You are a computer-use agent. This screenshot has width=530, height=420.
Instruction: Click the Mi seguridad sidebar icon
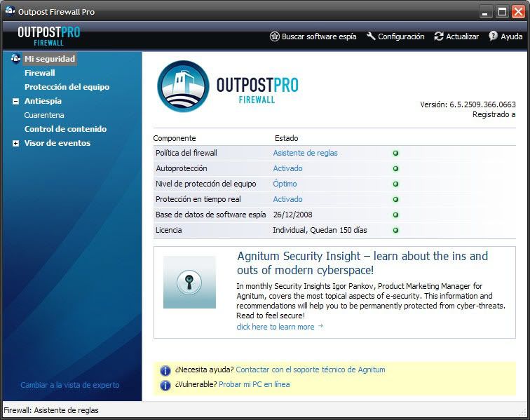pyautogui.click(x=15, y=59)
